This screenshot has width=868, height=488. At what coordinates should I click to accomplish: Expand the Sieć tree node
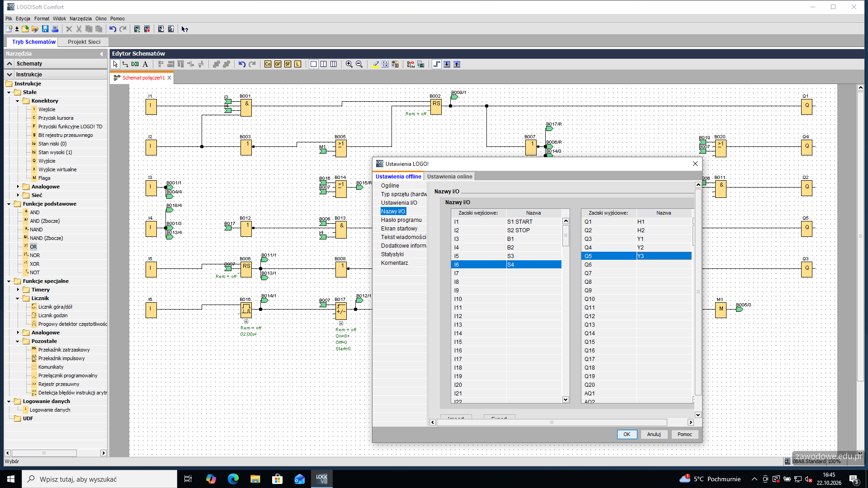[18, 195]
